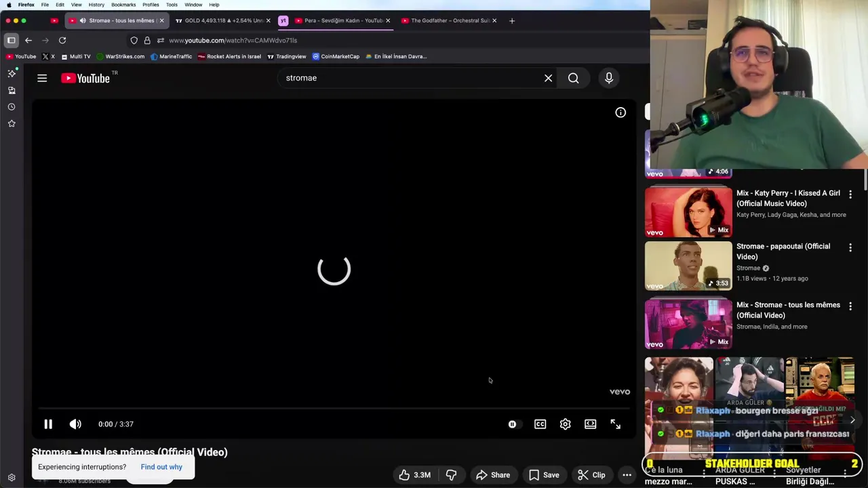Open options for Stromae papaoutai video
Viewport: 868px width, 488px height.
pos(850,248)
